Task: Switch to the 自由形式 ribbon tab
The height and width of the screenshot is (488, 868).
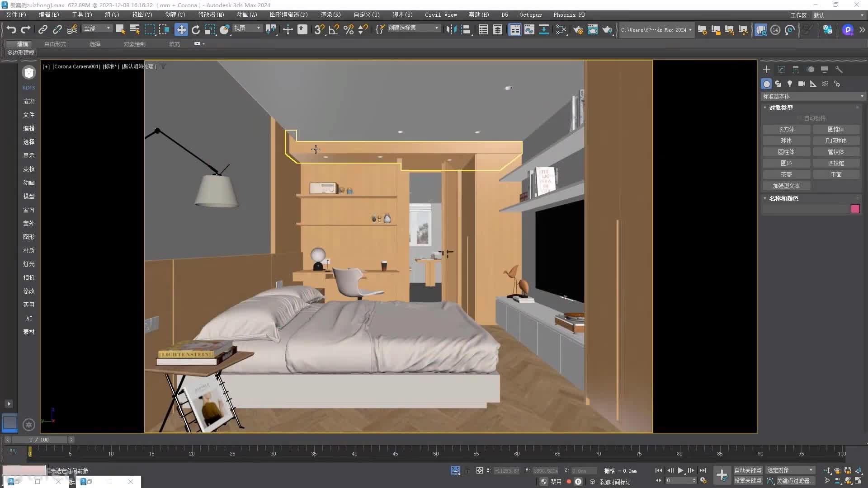Action: pyautogui.click(x=55, y=44)
